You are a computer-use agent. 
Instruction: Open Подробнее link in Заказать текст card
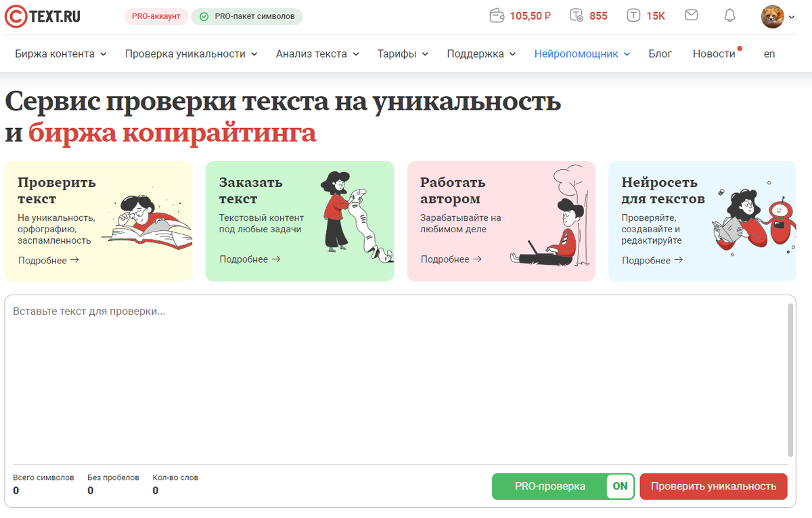click(x=250, y=259)
